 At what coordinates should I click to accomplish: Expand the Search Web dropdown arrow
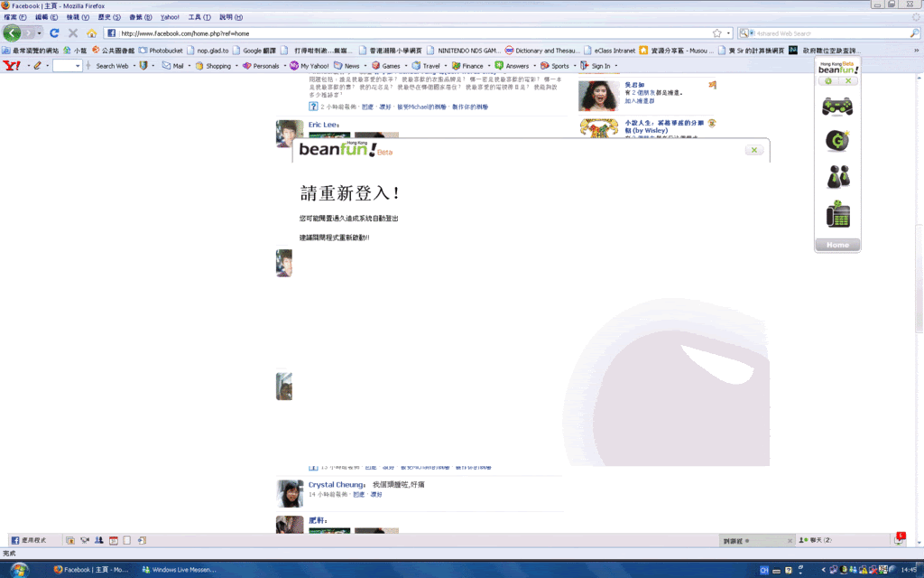coord(134,65)
